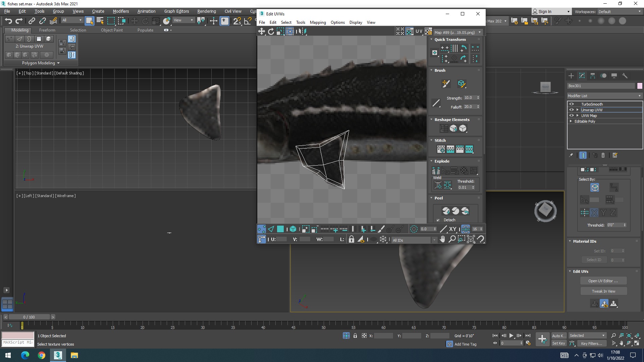Open the Map #89 texture dropdown
Viewport: 644px width, 362px height.
tap(458, 33)
